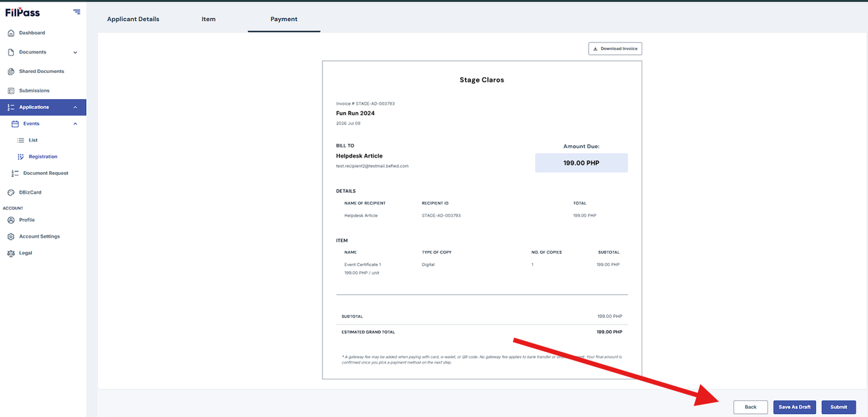
Task: Click the 2026 Jul 09 invoice date
Action: [x=346, y=124]
